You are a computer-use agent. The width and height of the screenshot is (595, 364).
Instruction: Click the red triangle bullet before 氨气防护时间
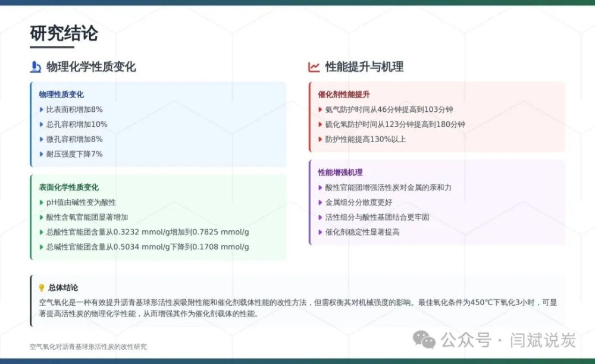320,109
